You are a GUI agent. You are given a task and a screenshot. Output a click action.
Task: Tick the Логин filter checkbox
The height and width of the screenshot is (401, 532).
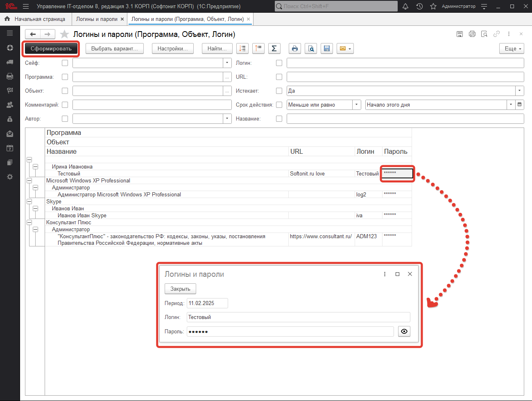pyautogui.click(x=279, y=63)
